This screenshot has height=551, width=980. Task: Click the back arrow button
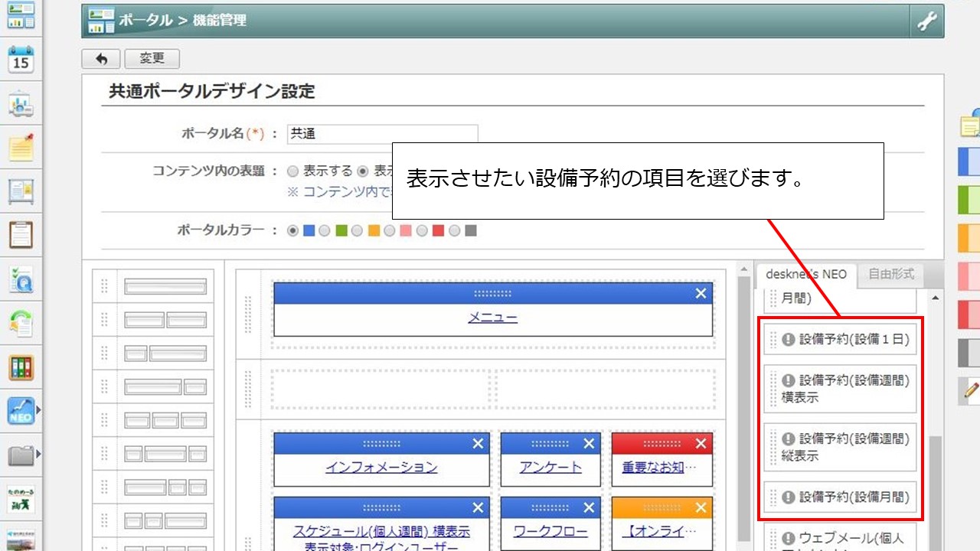click(100, 59)
